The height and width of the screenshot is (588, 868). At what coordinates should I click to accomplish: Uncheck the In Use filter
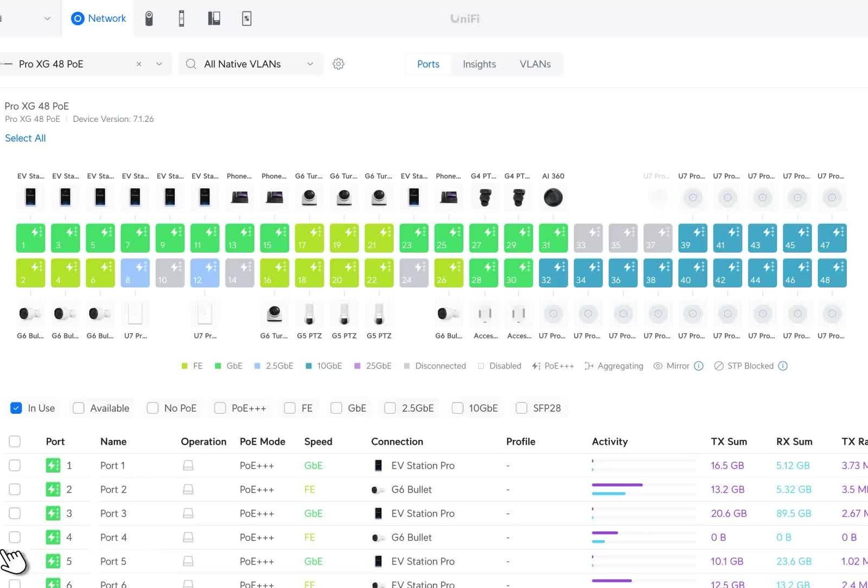[x=16, y=408]
